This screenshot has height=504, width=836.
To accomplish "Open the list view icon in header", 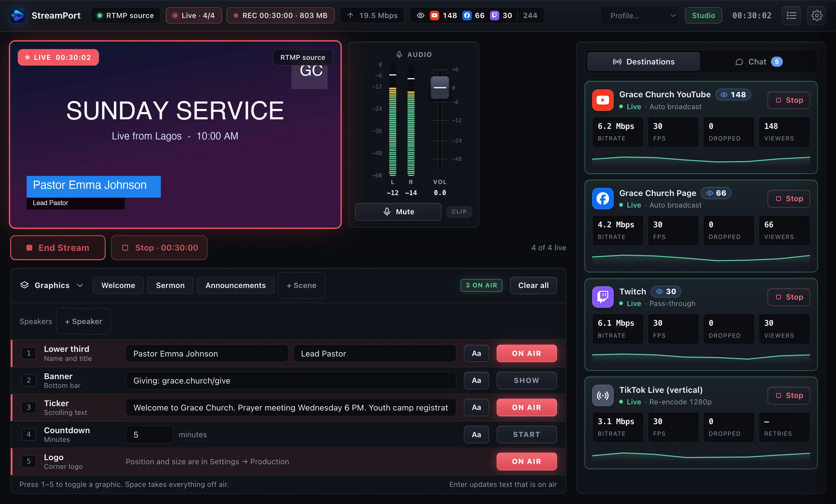I will (791, 16).
